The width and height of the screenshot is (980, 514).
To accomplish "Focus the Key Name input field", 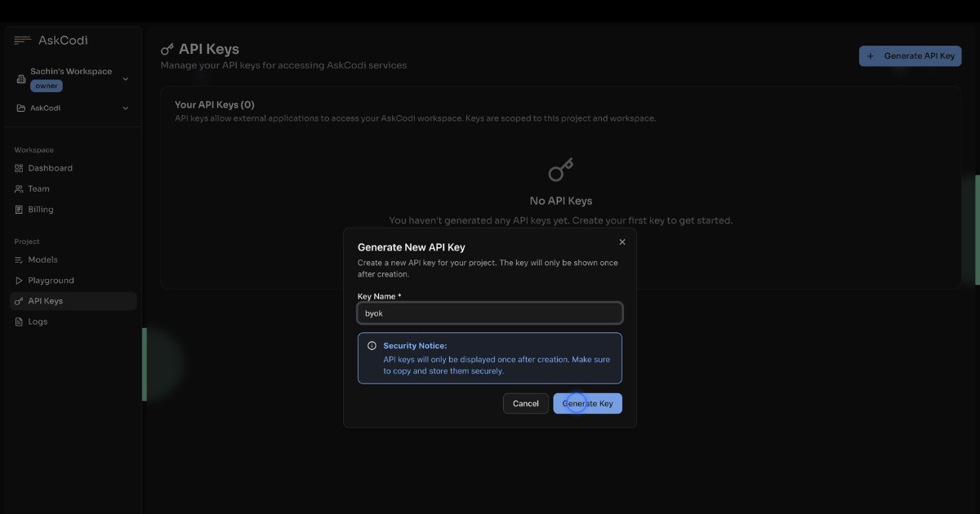I will pos(490,313).
